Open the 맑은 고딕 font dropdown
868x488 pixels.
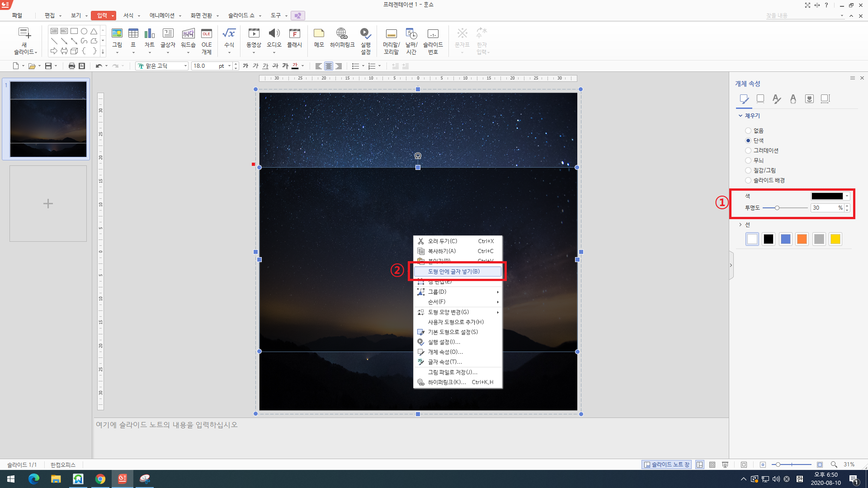coord(185,66)
